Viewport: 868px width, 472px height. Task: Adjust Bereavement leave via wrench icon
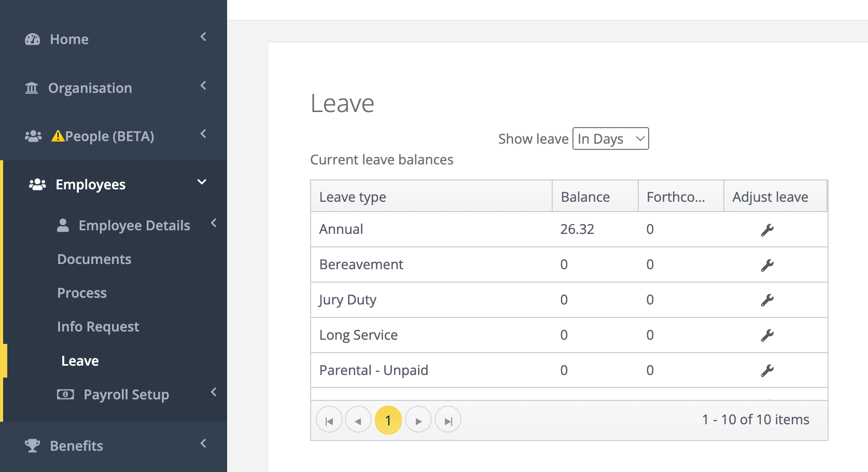point(767,265)
